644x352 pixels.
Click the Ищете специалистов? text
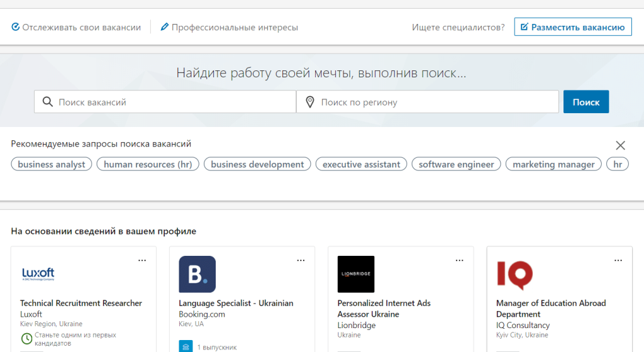[458, 27]
